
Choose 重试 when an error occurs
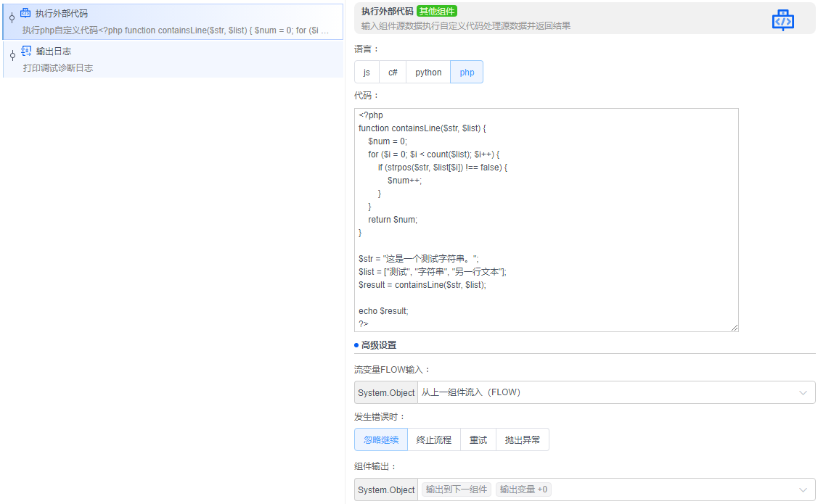(x=478, y=439)
